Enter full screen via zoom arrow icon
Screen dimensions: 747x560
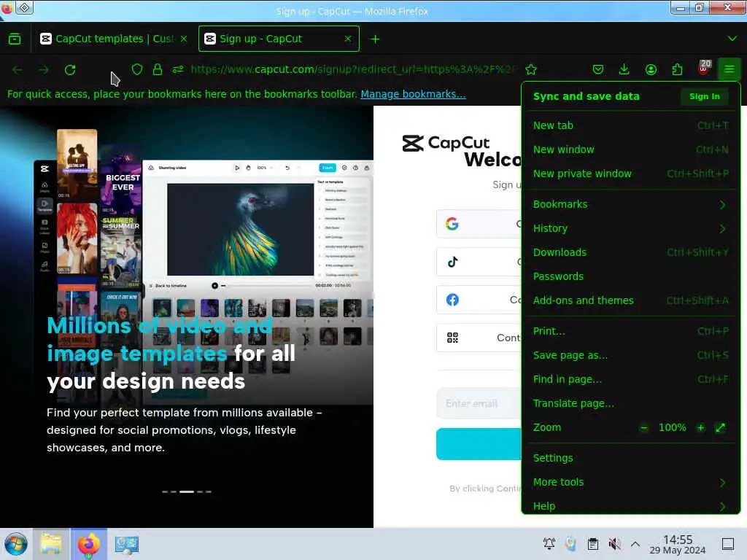click(x=720, y=427)
